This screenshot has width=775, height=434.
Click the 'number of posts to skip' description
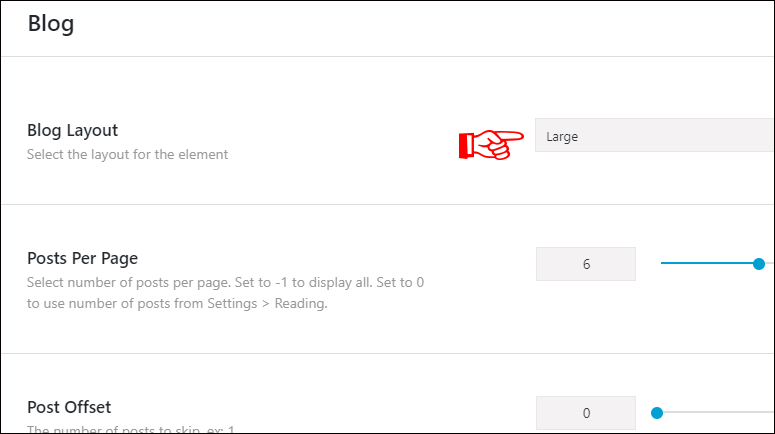click(130, 429)
